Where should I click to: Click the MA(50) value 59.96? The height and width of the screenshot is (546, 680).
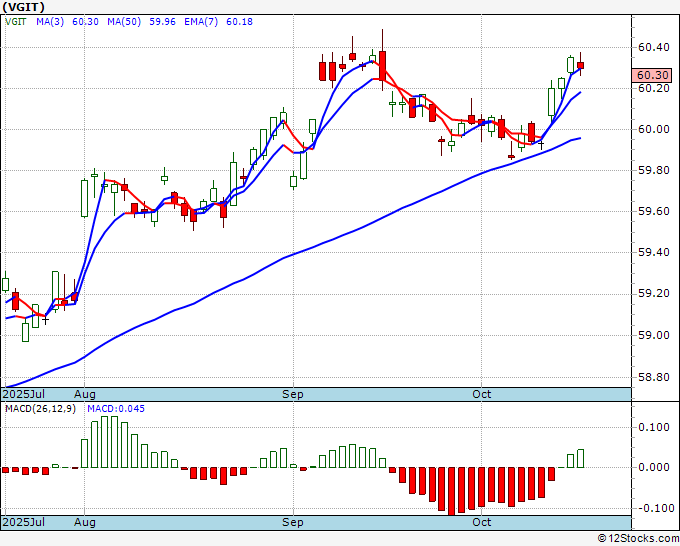[x=162, y=22]
